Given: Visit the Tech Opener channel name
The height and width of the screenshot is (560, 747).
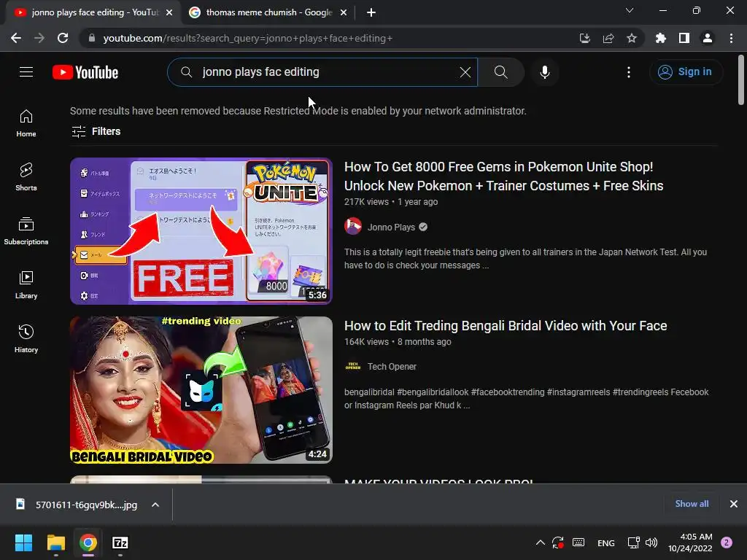Looking at the screenshot, I should click(392, 367).
